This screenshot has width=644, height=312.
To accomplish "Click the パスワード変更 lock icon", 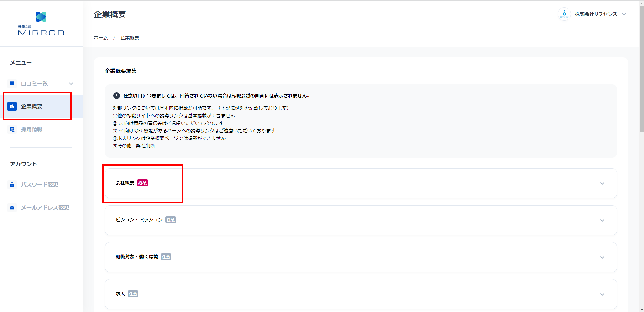I will pos(12,185).
